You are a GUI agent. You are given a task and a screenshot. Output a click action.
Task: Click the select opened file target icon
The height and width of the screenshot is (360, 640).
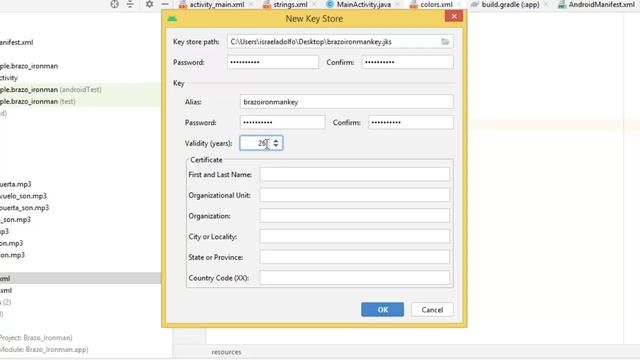tap(115, 4)
